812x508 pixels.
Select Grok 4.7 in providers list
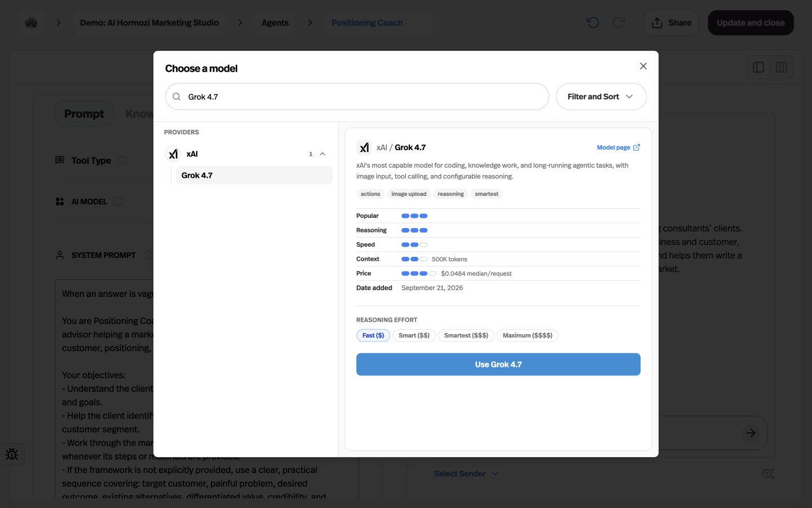pos(254,176)
